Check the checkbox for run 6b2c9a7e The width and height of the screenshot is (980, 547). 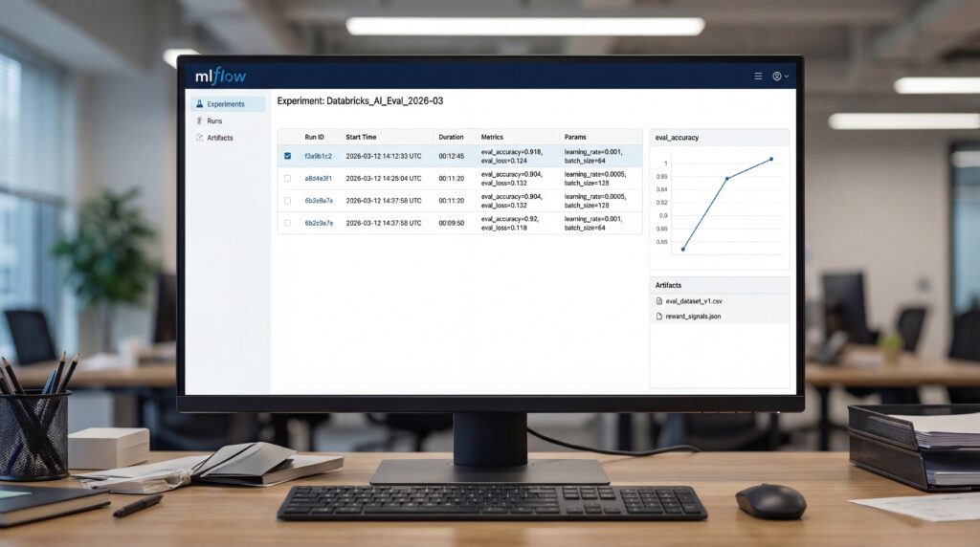[x=287, y=223]
